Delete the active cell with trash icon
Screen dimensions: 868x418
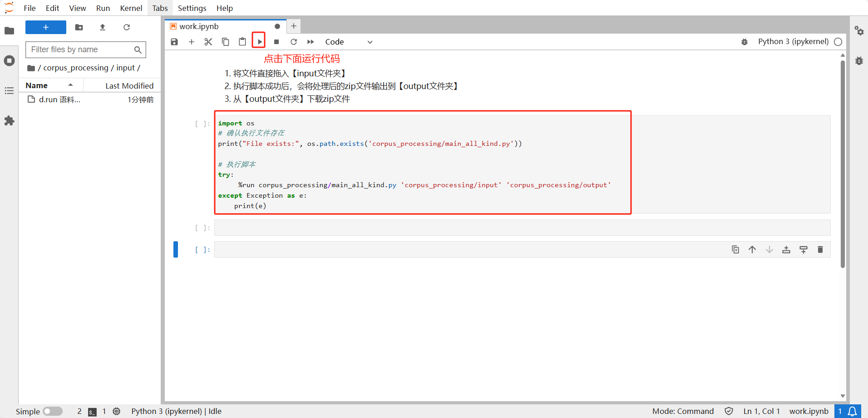coord(820,249)
